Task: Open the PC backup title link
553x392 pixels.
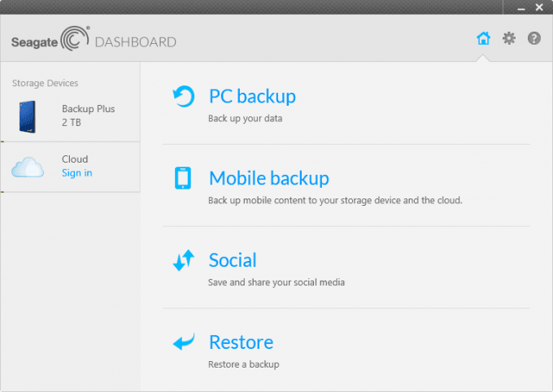Action: (252, 96)
